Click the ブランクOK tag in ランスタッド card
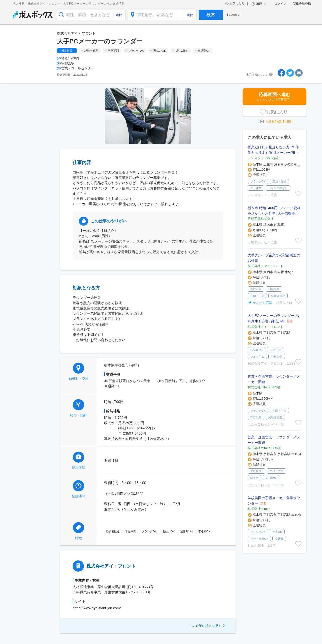 click(x=258, y=181)
